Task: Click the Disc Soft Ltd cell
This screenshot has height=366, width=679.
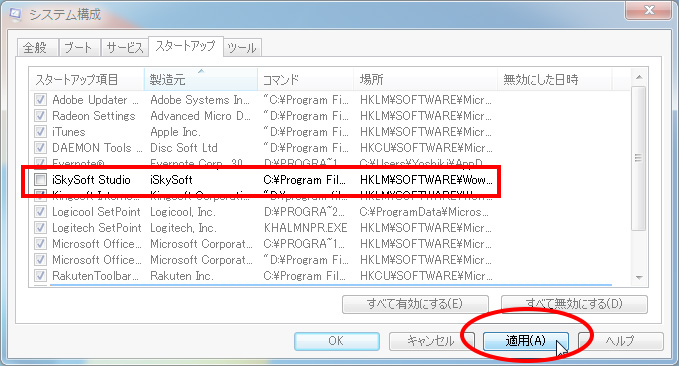Action: (184, 148)
